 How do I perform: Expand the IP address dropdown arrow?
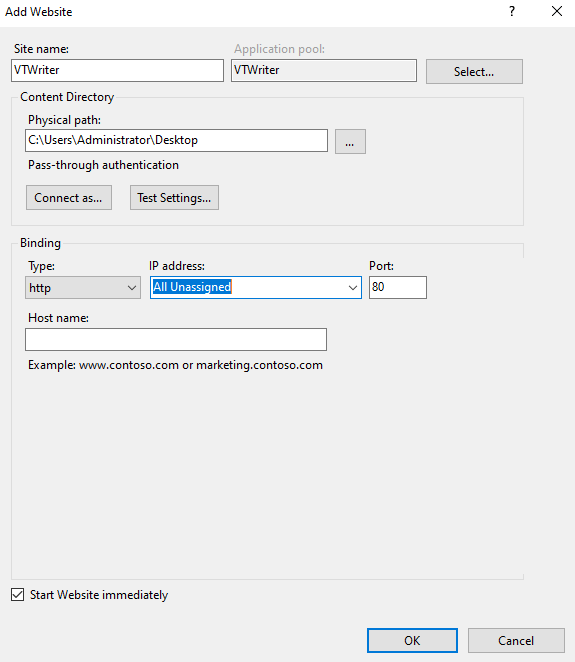click(353, 288)
